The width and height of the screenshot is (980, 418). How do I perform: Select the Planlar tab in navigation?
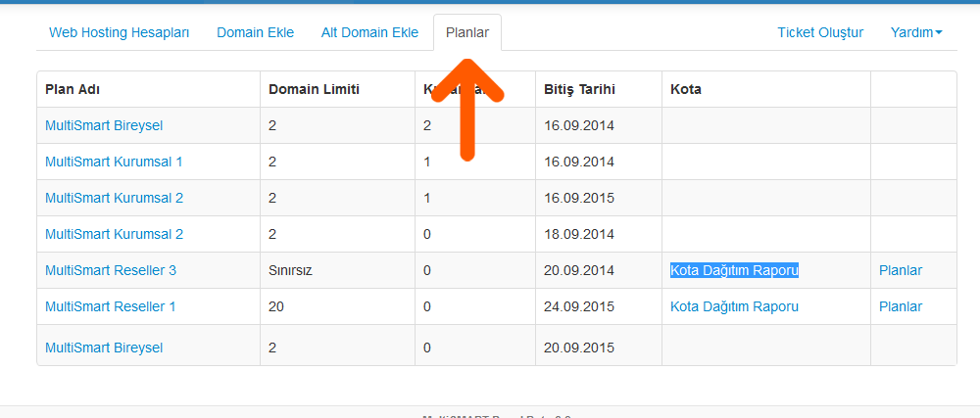[x=467, y=32]
